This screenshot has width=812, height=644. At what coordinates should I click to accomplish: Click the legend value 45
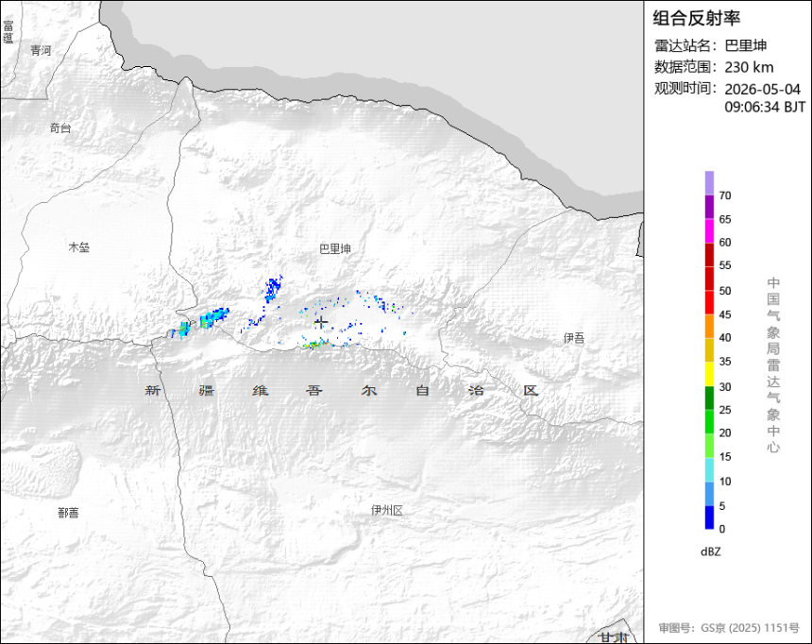click(x=725, y=314)
